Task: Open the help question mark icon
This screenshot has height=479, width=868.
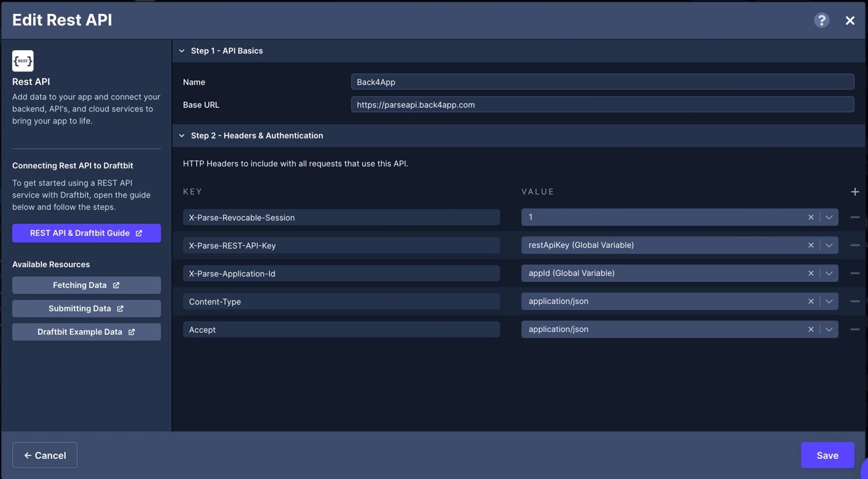Action: tap(821, 20)
